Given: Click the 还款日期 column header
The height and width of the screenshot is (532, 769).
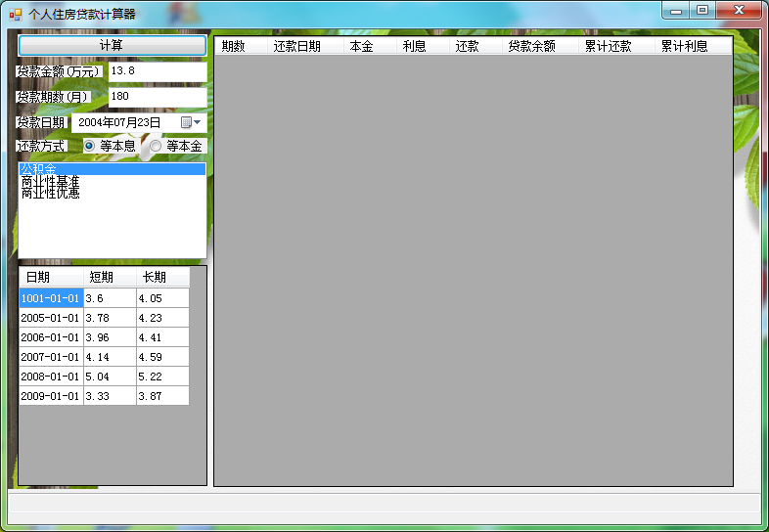Looking at the screenshot, I should pyautogui.click(x=305, y=46).
